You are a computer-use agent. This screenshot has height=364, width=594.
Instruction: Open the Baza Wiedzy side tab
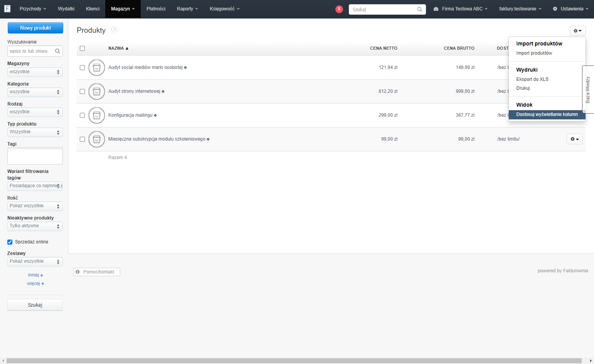(x=588, y=89)
